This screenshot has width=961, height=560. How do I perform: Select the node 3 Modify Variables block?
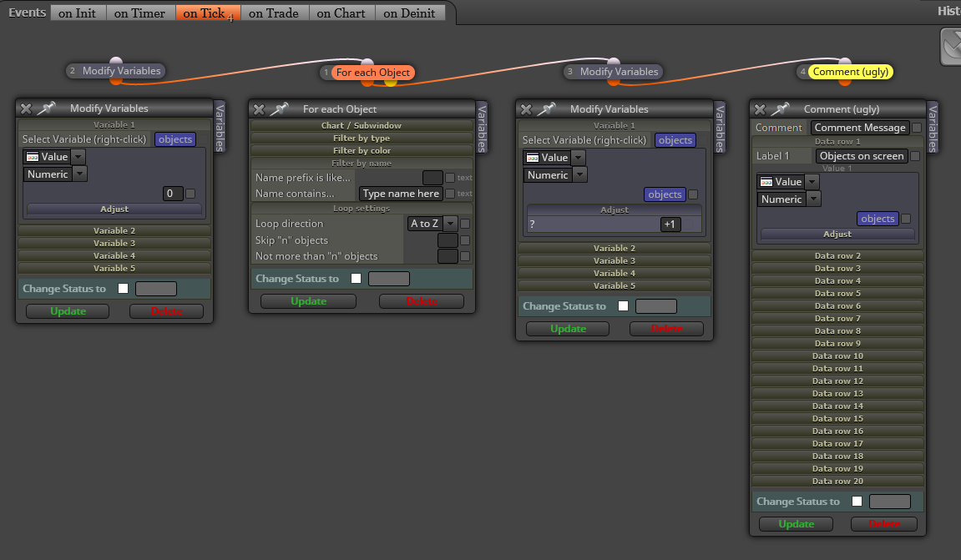[x=613, y=72]
